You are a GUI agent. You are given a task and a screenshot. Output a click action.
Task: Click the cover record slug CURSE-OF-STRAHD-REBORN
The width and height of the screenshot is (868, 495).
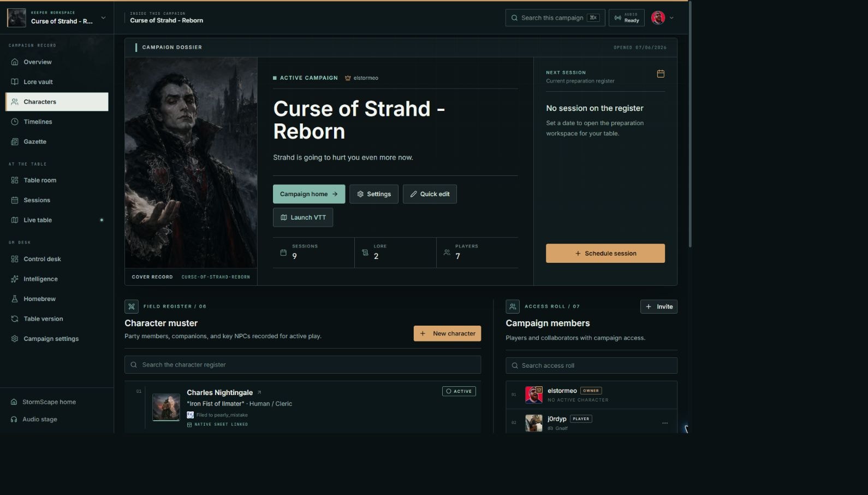click(x=216, y=277)
